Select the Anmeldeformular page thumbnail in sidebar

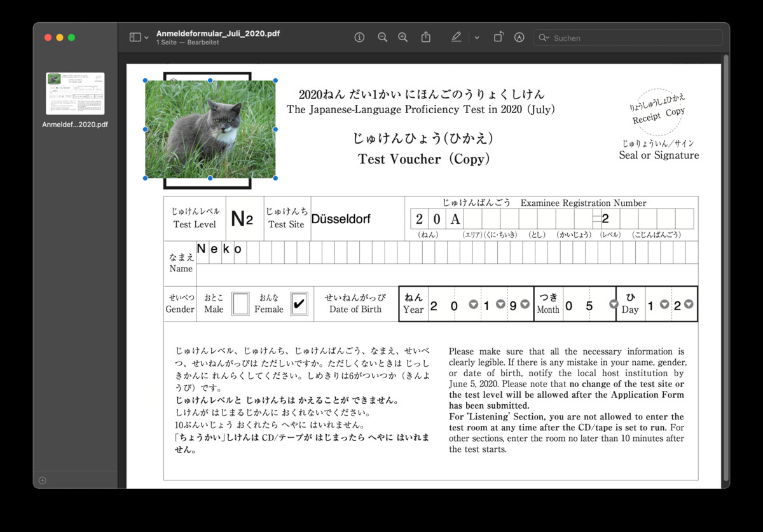pyautogui.click(x=75, y=94)
